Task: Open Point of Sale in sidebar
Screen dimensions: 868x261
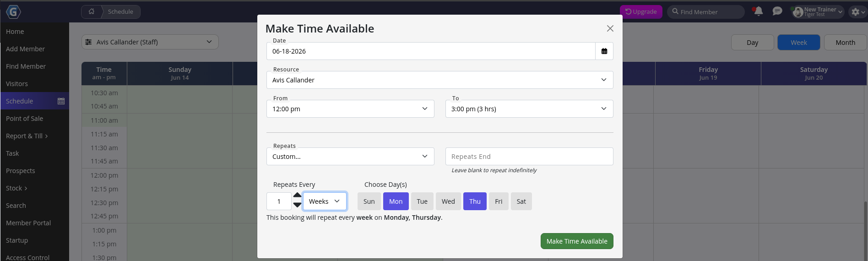Action: tap(24, 119)
